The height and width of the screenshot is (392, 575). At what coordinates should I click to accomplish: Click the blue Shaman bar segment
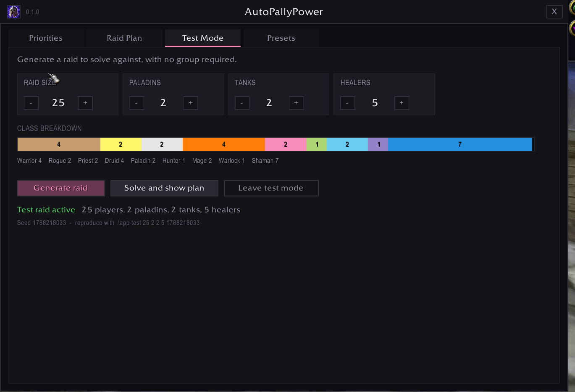[460, 144]
